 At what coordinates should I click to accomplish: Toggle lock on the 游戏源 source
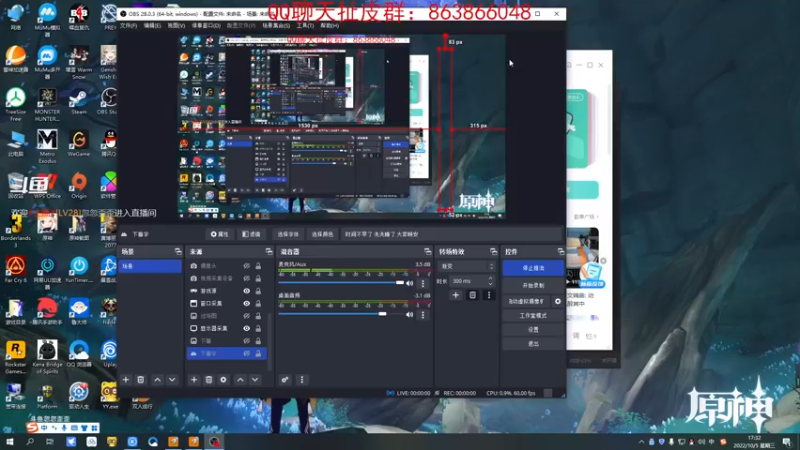(x=258, y=291)
